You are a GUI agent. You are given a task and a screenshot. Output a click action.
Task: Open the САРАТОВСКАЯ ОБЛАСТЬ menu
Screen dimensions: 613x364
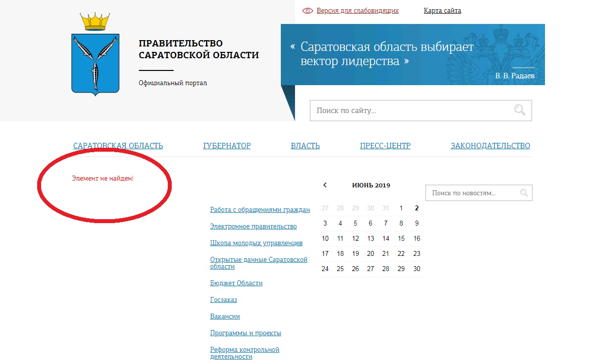[x=118, y=146]
